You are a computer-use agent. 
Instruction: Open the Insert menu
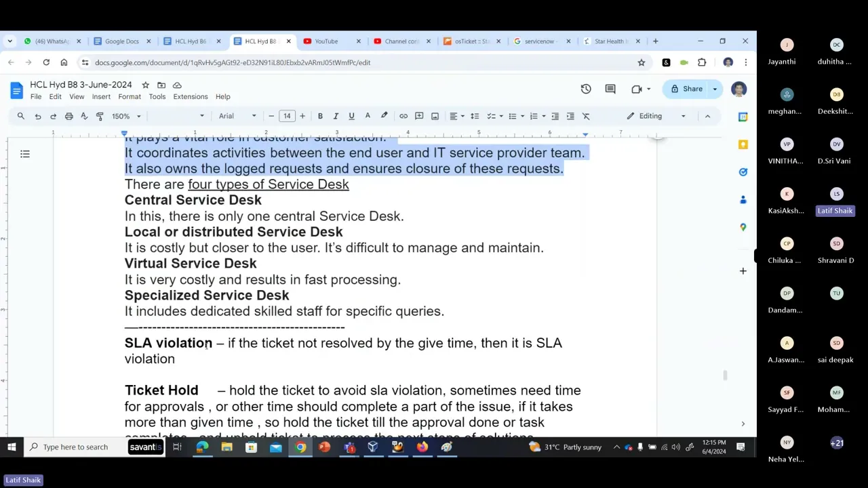coord(101,97)
